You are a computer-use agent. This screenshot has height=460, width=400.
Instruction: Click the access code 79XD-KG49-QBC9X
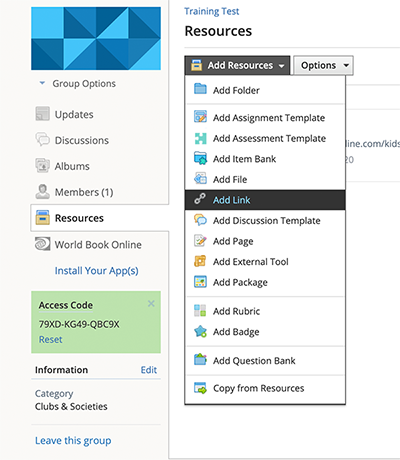point(79,324)
